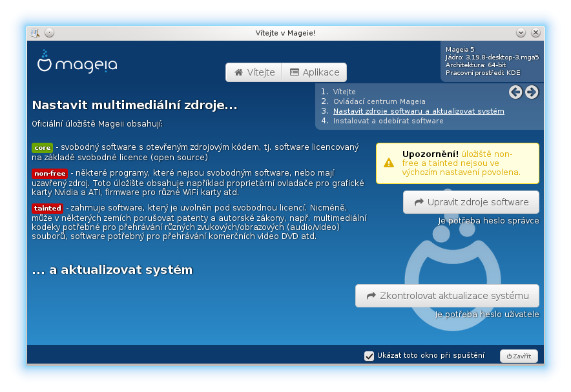Click Zkontrolovat aktualizace systému button
The image size is (571, 392).
(447, 296)
